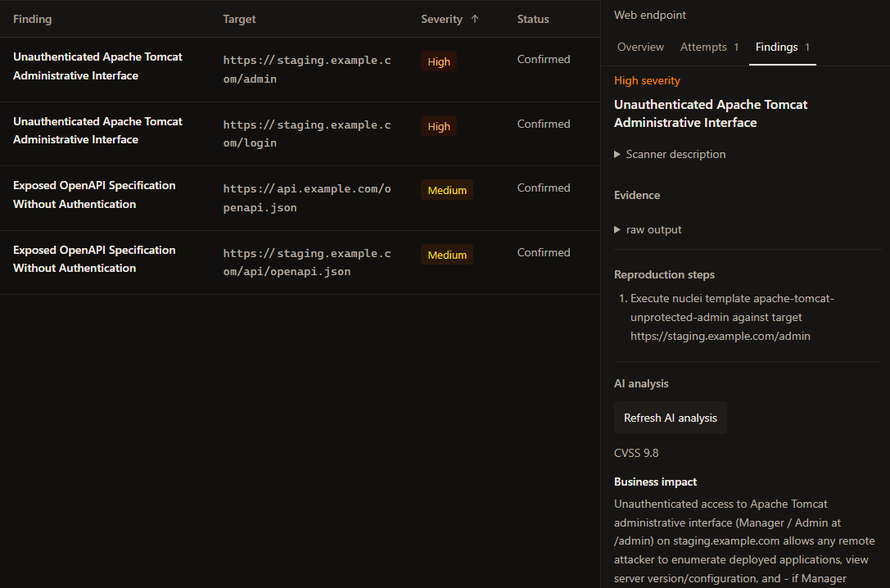Click the Medium badge in the api.example.com row
Viewport: 890px width, 588px height.
tap(447, 190)
